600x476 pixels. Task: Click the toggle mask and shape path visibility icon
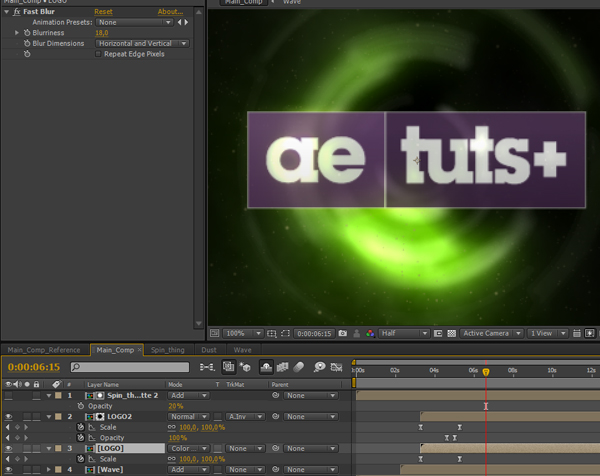[x=285, y=333]
